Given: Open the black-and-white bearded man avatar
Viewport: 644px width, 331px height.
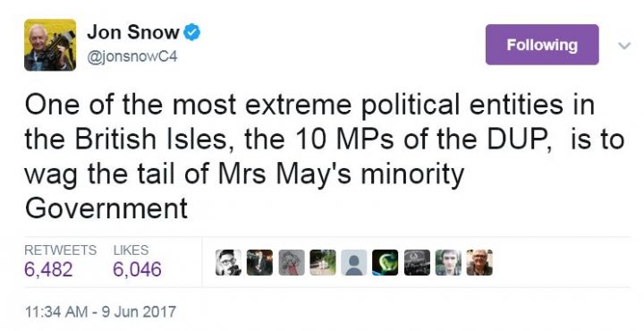Looking at the screenshot, I should pos(228,262).
